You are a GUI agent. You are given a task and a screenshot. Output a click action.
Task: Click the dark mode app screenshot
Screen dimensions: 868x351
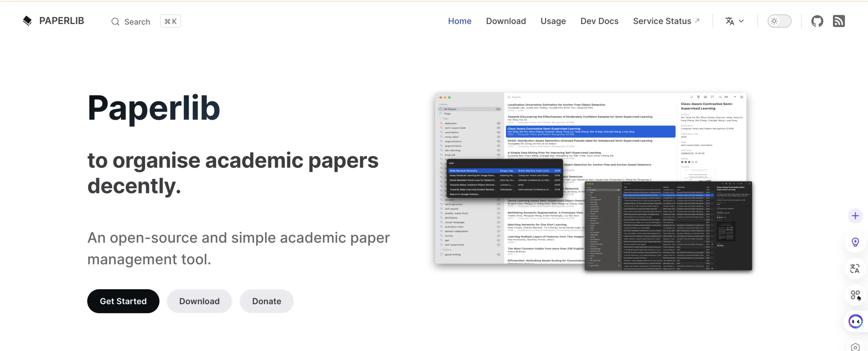pos(668,226)
